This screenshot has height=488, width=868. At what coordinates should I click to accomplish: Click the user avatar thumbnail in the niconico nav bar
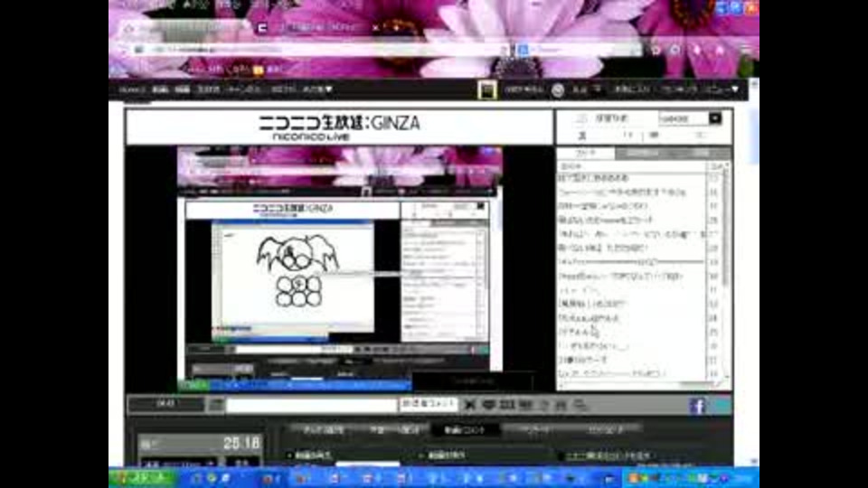(x=487, y=90)
